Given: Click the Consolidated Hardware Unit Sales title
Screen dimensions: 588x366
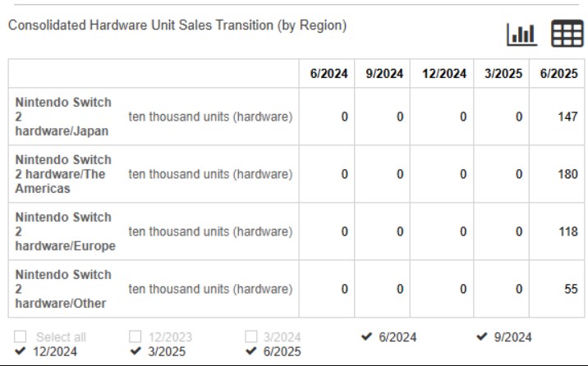Looking at the screenshot, I should (177, 25).
